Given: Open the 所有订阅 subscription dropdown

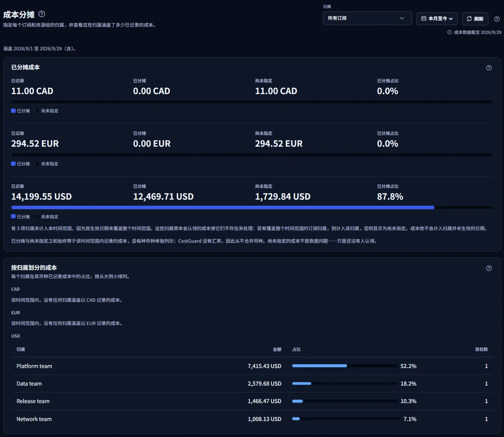Looking at the screenshot, I should point(367,18).
